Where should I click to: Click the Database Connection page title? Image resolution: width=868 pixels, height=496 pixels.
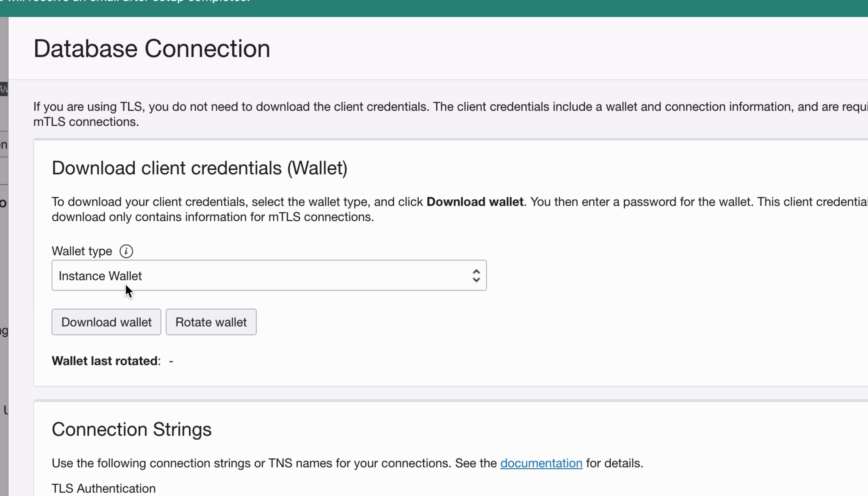pyautogui.click(x=152, y=49)
